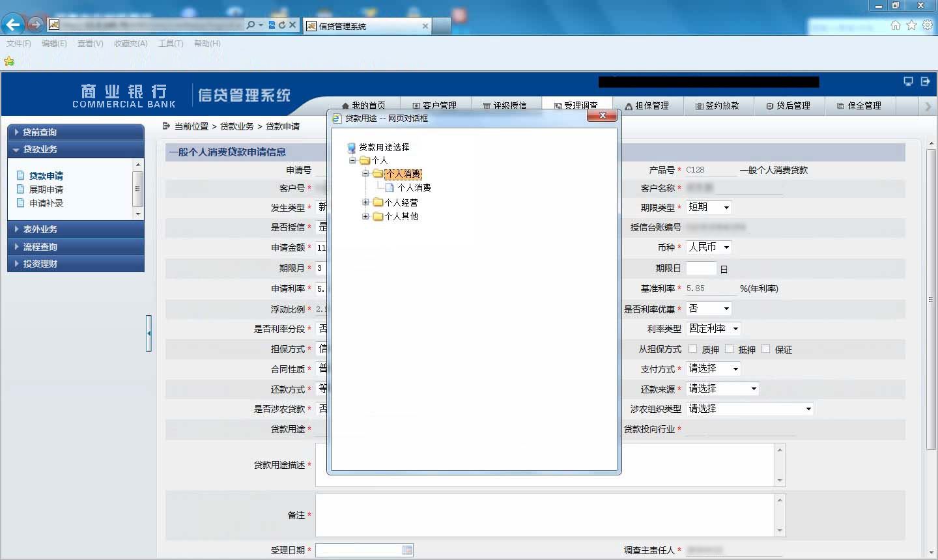Click the document icon beside leaf 个人消费

(x=390, y=188)
